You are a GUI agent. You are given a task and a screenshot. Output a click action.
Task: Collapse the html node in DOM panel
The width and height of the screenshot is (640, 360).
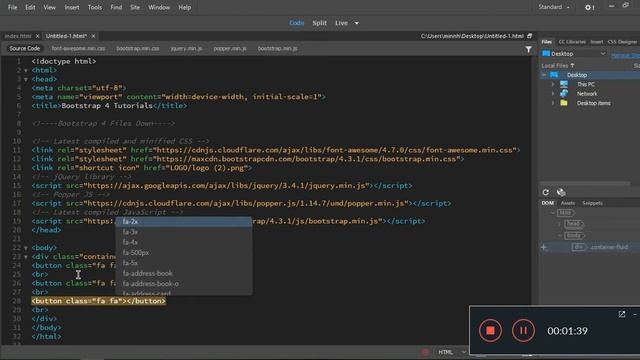coord(553,213)
